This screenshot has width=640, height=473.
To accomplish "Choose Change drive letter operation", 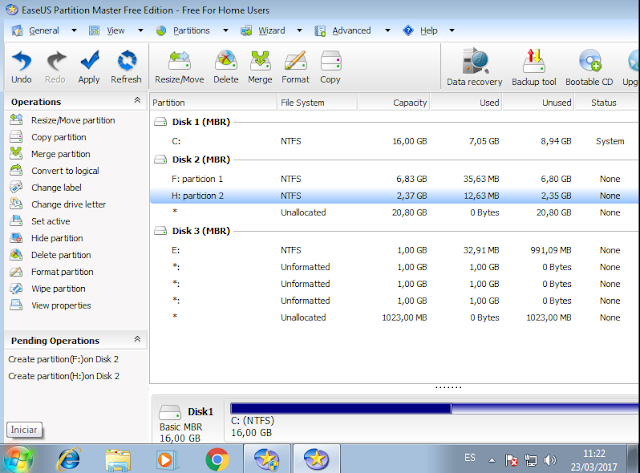I will tap(58, 204).
